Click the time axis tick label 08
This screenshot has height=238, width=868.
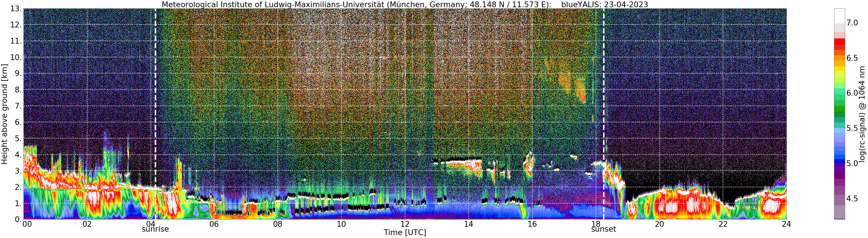pos(278,224)
